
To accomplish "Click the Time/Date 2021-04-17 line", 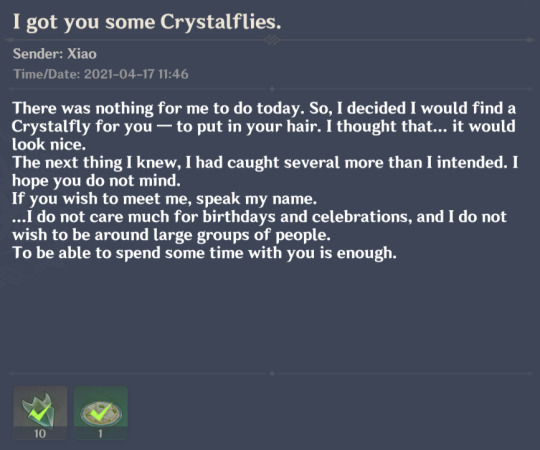I will click(x=101, y=74).
